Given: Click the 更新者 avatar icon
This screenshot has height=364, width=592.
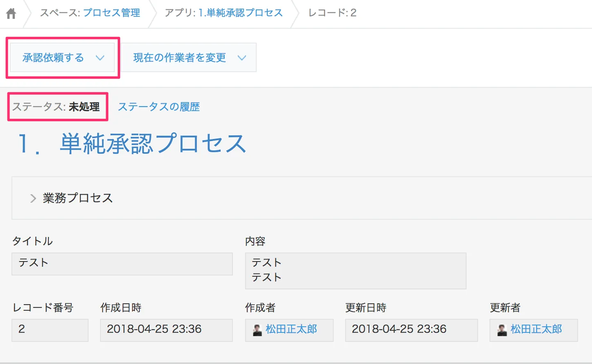Looking at the screenshot, I should [502, 330].
